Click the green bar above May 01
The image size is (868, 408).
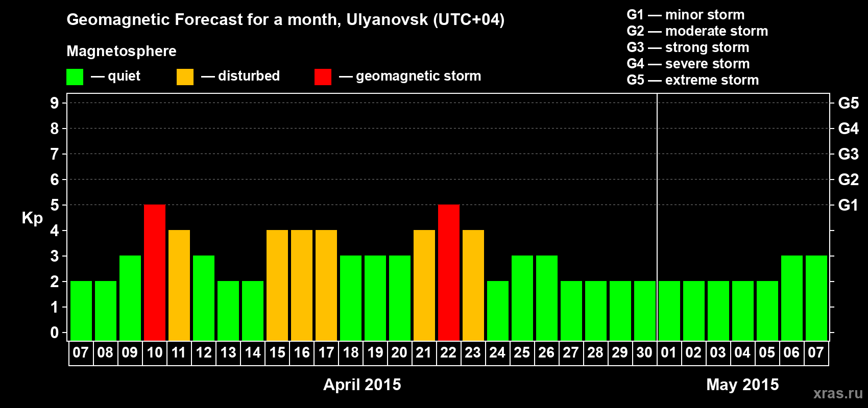[669, 311]
